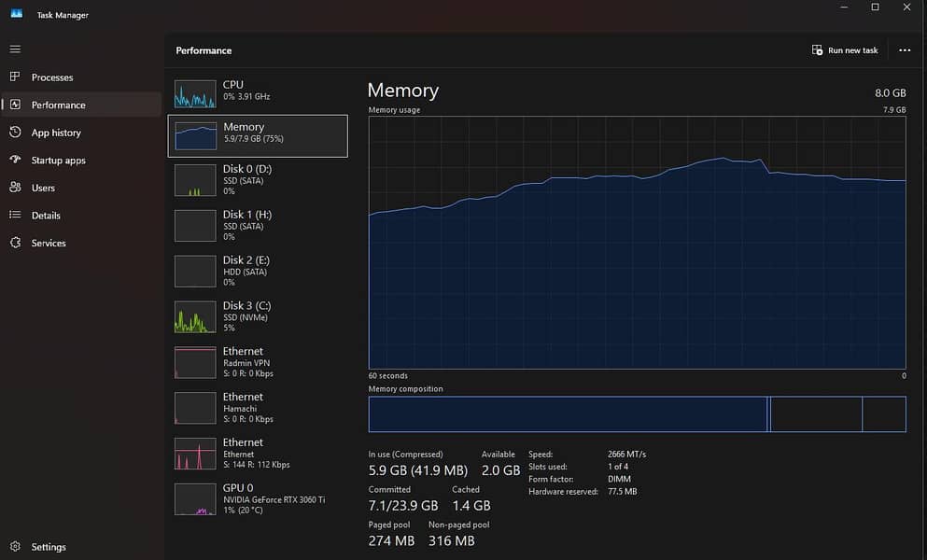
Task: Open the Processes page icon
Action: coord(15,77)
